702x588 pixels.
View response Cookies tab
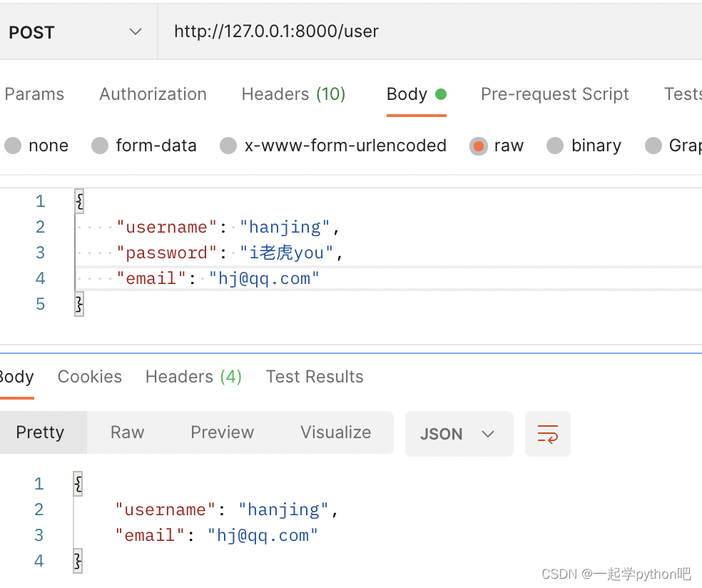click(x=90, y=377)
